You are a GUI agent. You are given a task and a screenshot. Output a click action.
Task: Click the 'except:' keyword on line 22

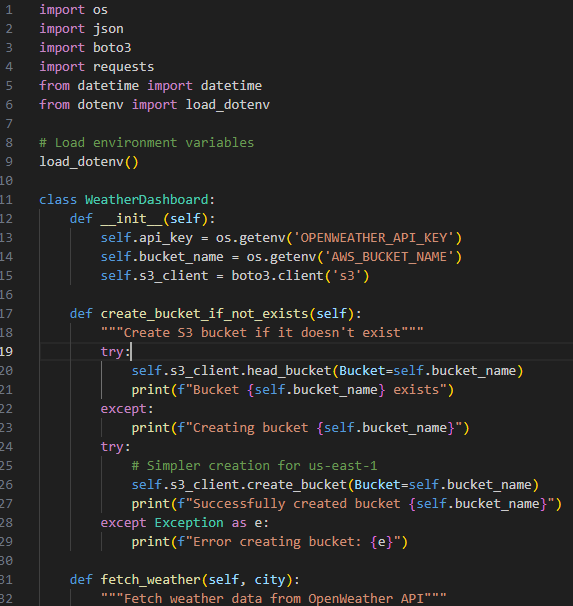tap(127, 409)
